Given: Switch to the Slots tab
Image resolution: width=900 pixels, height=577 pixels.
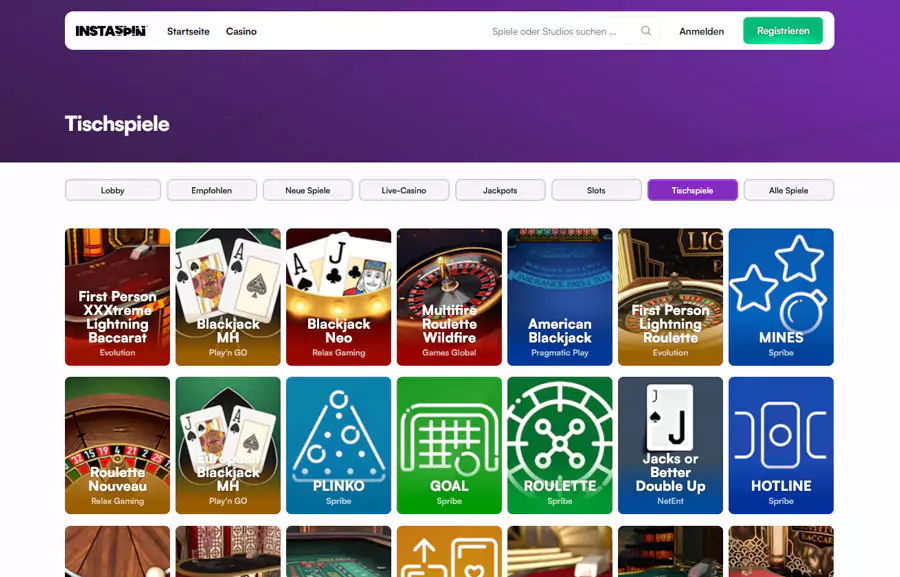Looking at the screenshot, I should coord(596,190).
